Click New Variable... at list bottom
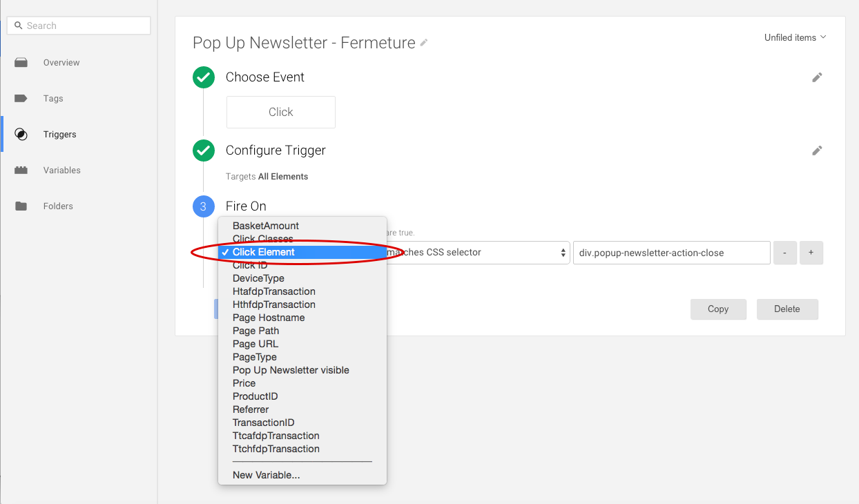This screenshot has height=504, width=859. pos(302,475)
